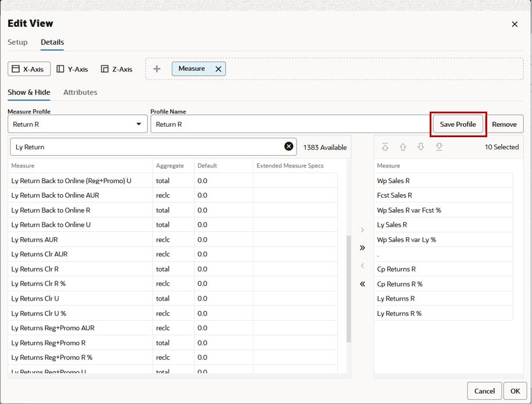The width and height of the screenshot is (532, 404).
Task: Move selected measure up icon
Action: tap(403, 147)
